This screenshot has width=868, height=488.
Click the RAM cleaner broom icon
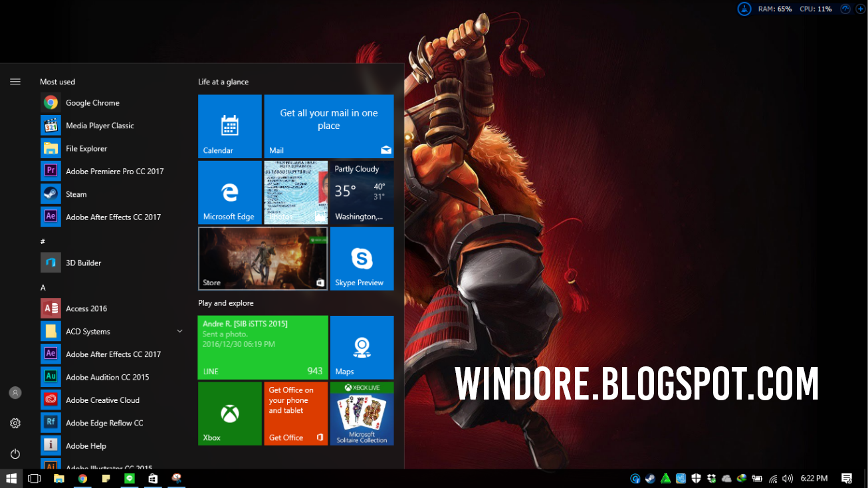[744, 9]
